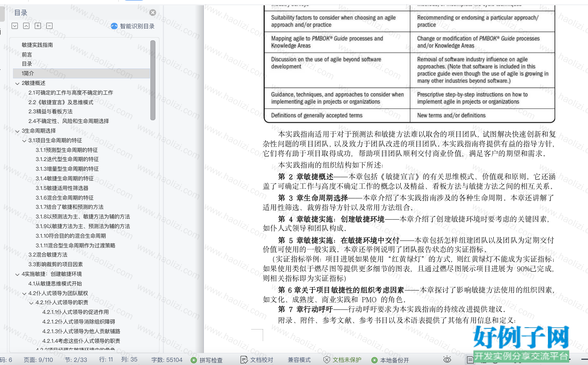Click the page view layout icon
Screen dimensions: 588x365
coord(470,360)
